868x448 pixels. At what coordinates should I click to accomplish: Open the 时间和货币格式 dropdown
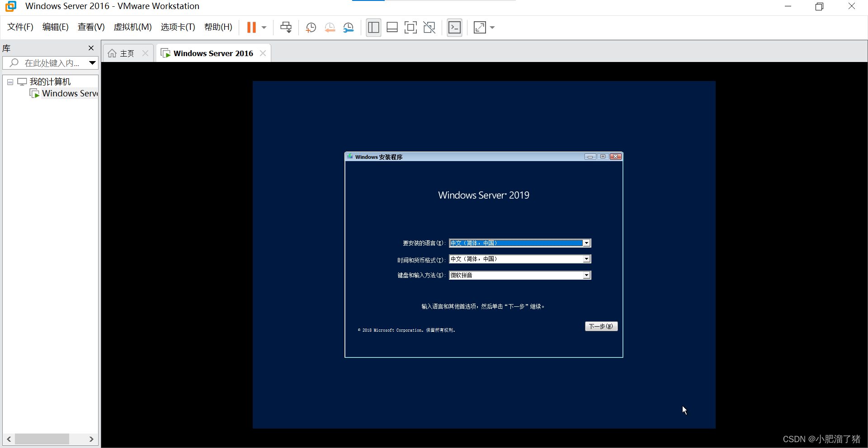click(586, 259)
